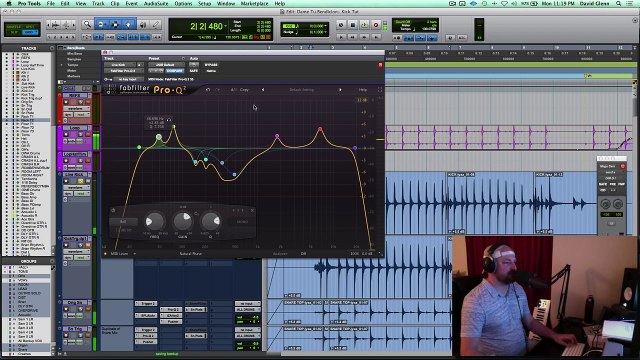Click the red plug-in target button
This screenshot has width=640, height=360.
[380, 64]
